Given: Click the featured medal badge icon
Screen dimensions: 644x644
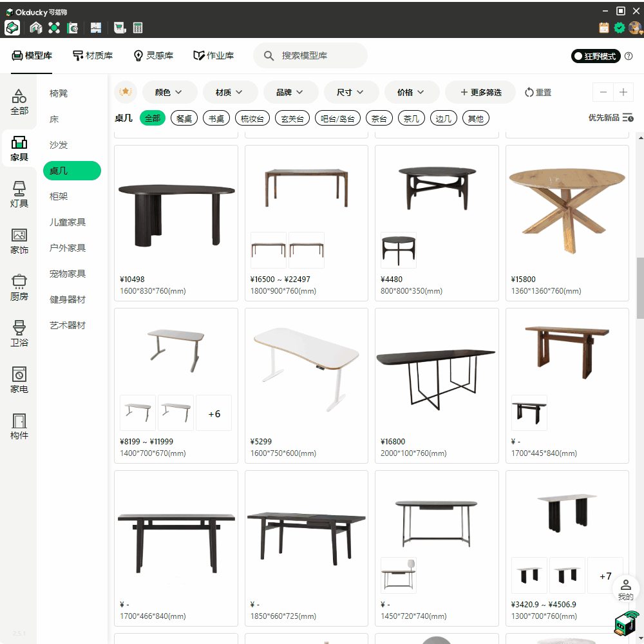Looking at the screenshot, I should [x=126, y=92].
